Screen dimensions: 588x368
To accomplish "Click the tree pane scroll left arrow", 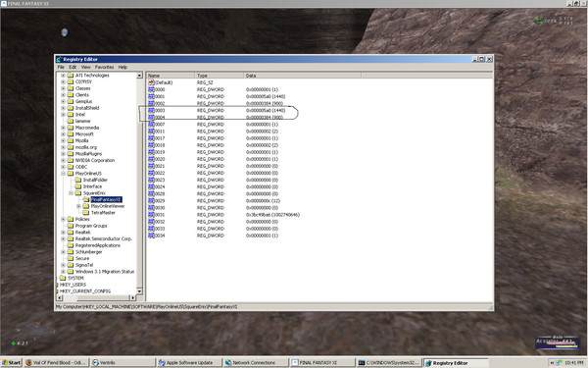I will (x=59, y=297).
